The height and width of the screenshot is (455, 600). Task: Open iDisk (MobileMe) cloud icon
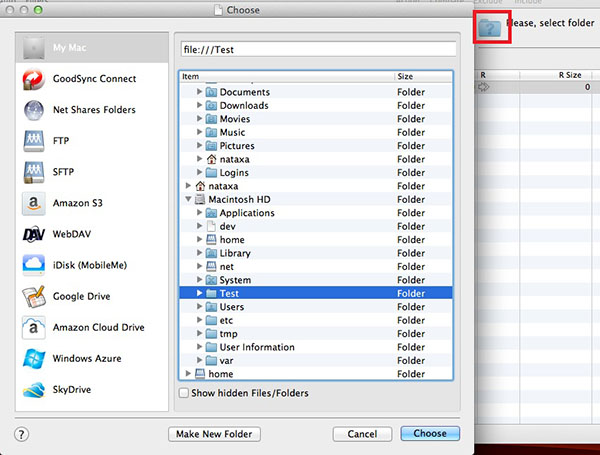point(34,265)
